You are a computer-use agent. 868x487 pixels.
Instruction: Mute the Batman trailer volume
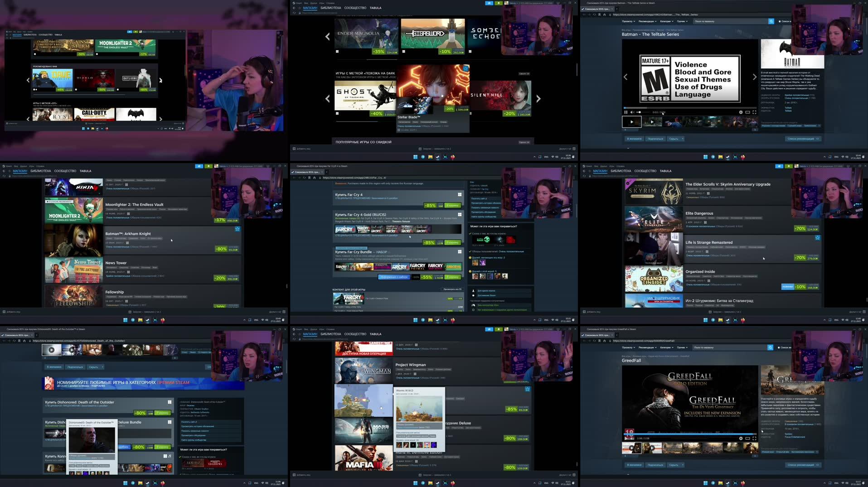pyautogui.click(x=632, y=112)
